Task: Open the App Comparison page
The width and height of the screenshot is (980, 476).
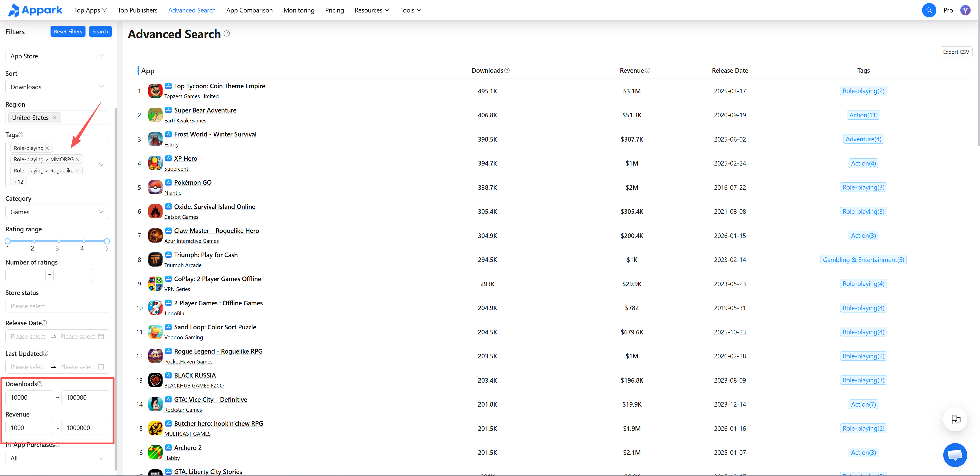Action: [x=249, y=10]
